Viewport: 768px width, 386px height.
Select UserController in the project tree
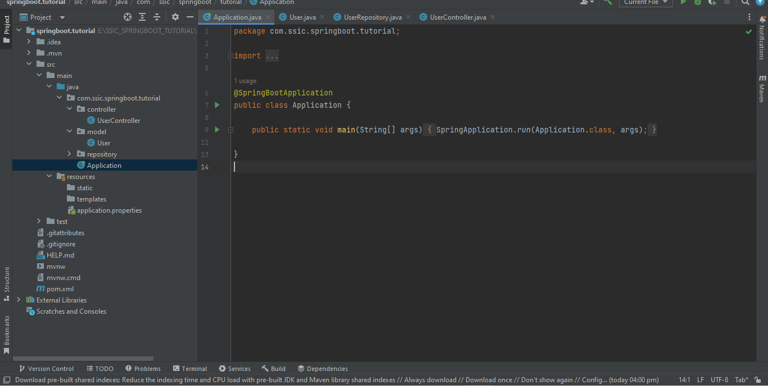[119, 121]
